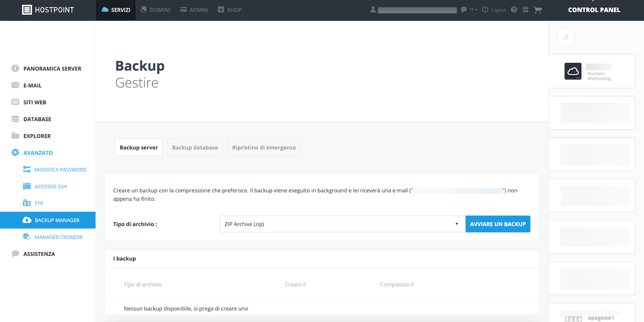This screenshot has height=322, width=644.
Task: Open the Ripristino di emergenza tab
Action: pos(264,148)
